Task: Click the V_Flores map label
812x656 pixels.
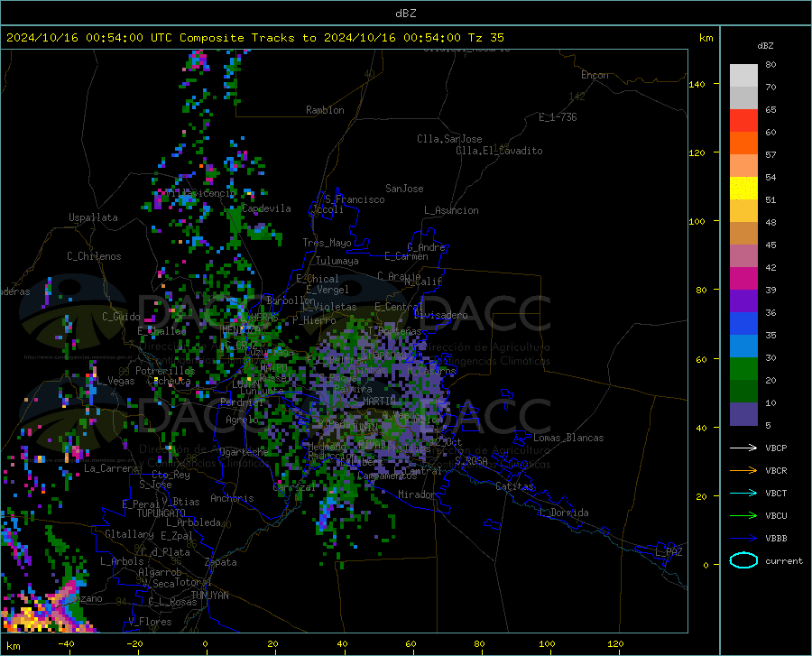Action: [150, 622]
